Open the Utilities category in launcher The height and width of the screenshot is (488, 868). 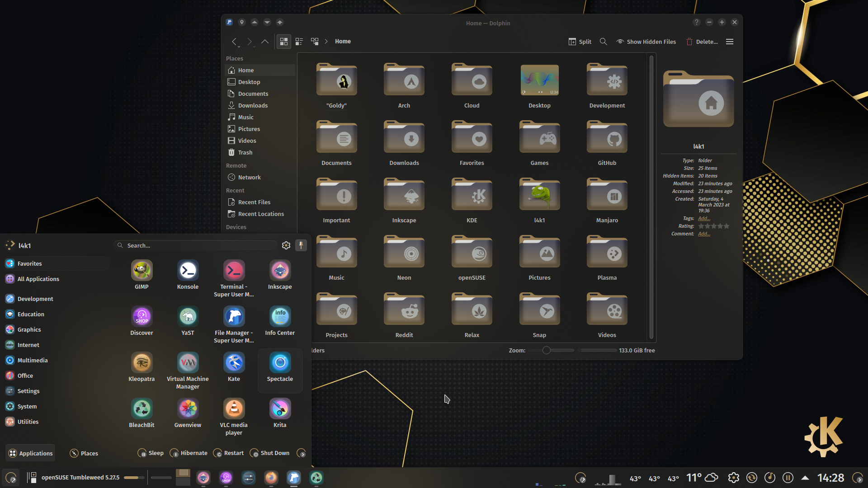tap(57, 422)
